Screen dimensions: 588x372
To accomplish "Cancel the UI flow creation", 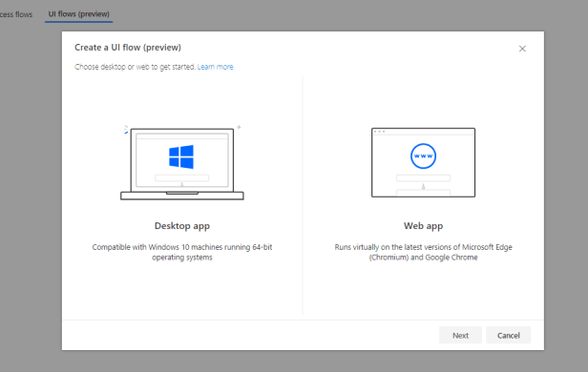I will (508, 336).
